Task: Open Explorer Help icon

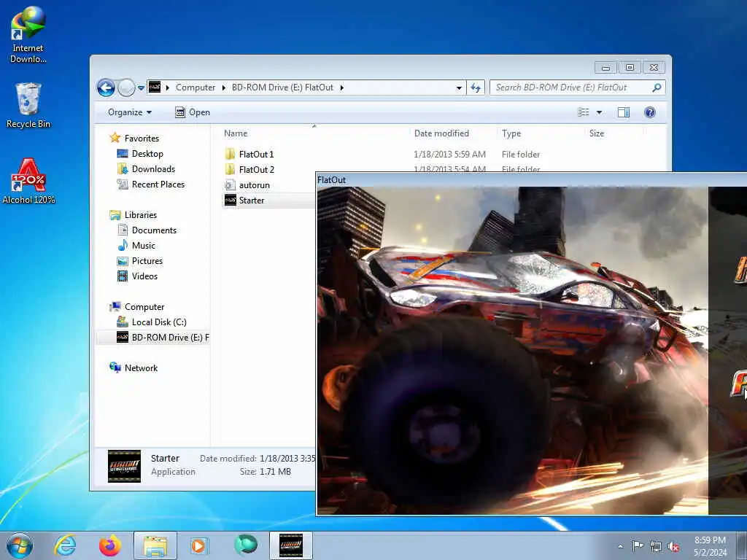Action: tap(650, 112)
